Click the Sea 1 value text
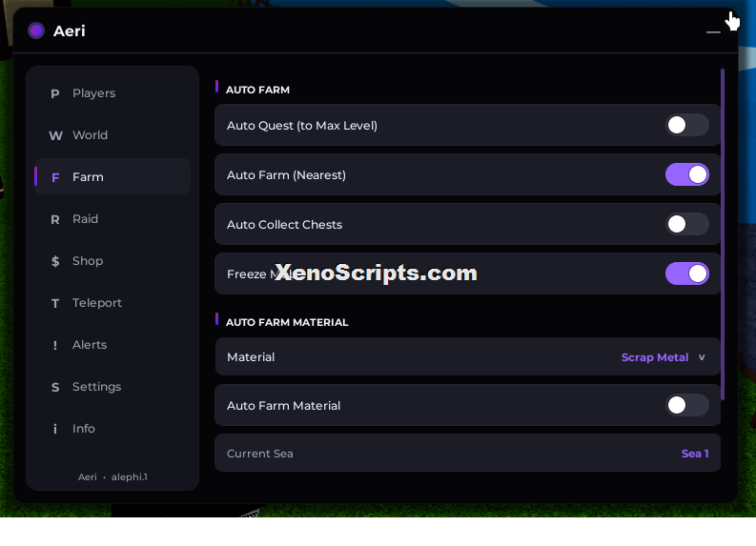756x546 pixels. coord(695,454)
